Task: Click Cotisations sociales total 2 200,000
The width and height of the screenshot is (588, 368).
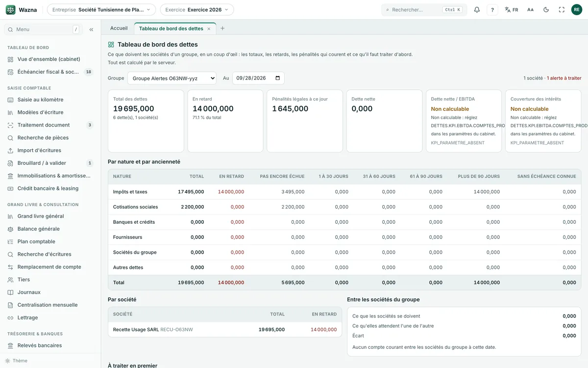Action: tap(193, 207)
